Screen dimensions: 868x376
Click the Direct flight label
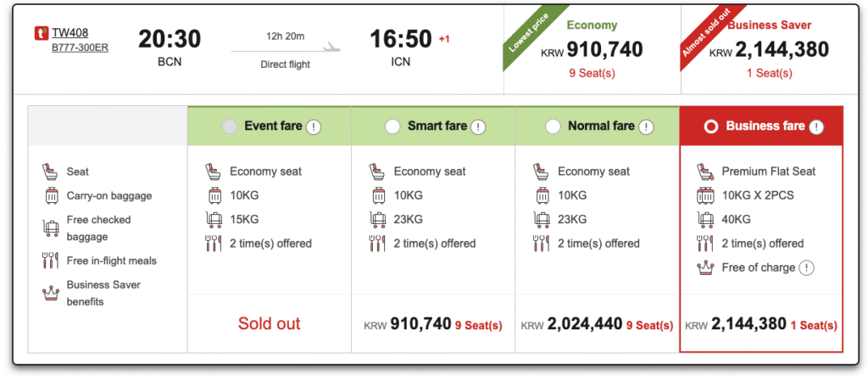285,65
